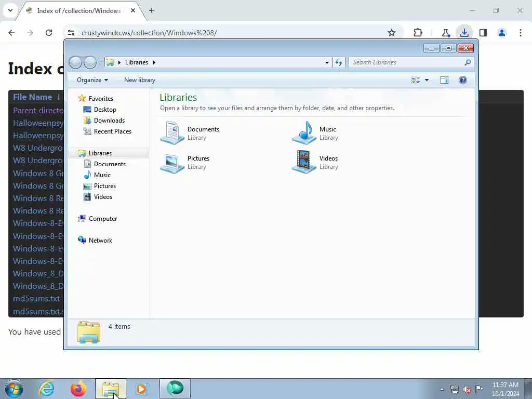Viewport: 532px width, 399px height.
Task: Expand the address bar history dropdown
Action: pyautogui.click(x=327, y=62)
